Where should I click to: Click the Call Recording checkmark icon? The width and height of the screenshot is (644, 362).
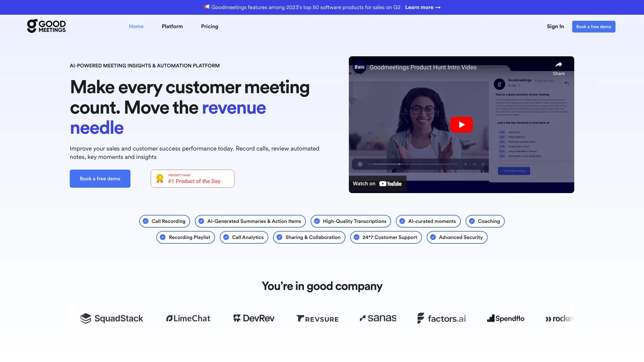pyautogui.click(x=145, y=221)
